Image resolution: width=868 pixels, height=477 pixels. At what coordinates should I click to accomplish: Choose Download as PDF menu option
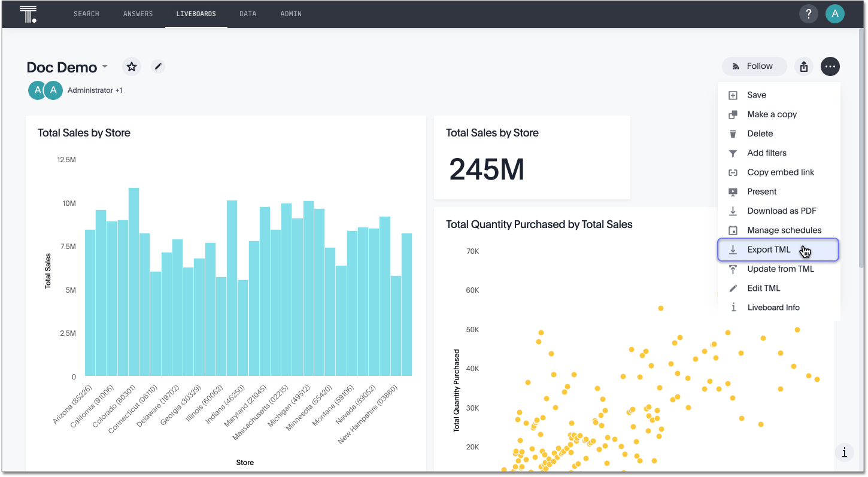pos(781,211)
